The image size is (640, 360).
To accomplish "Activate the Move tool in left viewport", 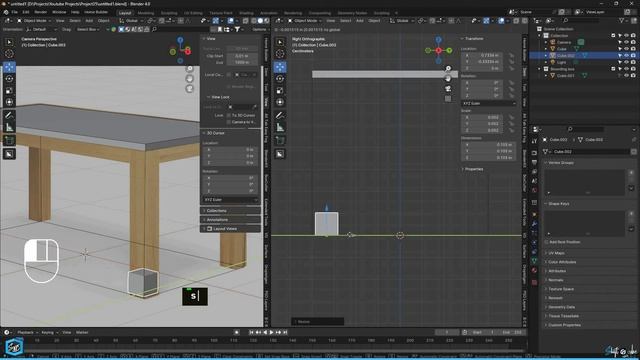I will [9, 67].
